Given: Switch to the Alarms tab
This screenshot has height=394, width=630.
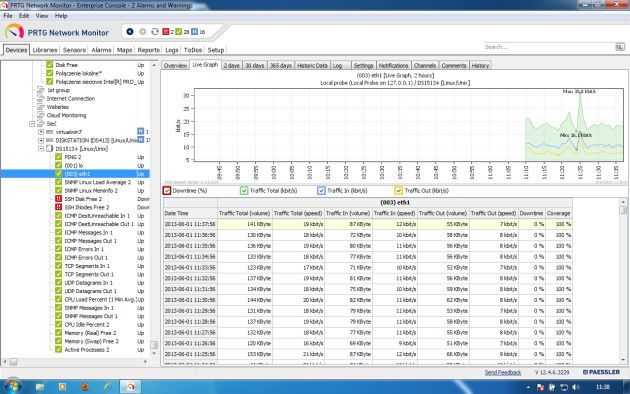Looking at the screenshot, I should (101, 50).
